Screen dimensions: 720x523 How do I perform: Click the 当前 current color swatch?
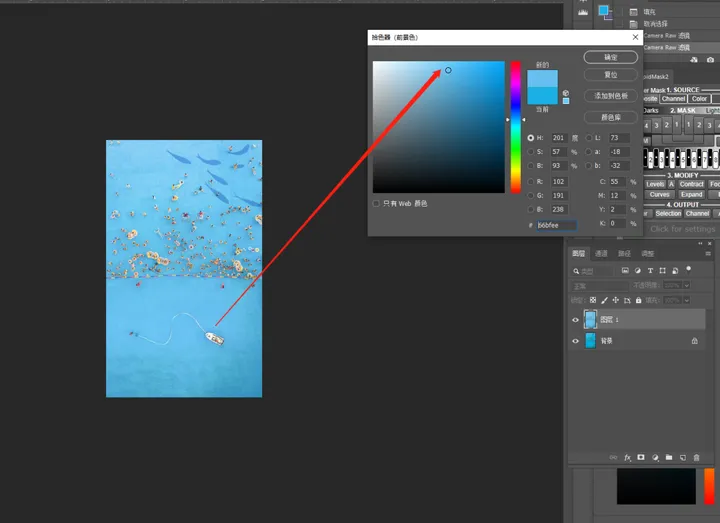(542, 96)
